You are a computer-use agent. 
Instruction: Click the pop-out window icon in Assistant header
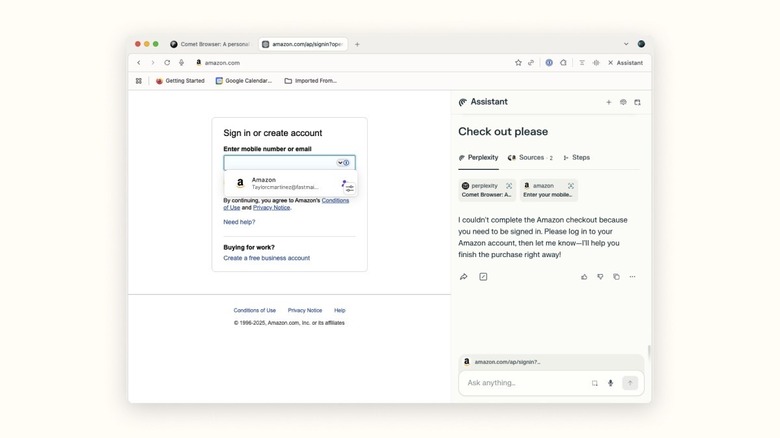637,102
